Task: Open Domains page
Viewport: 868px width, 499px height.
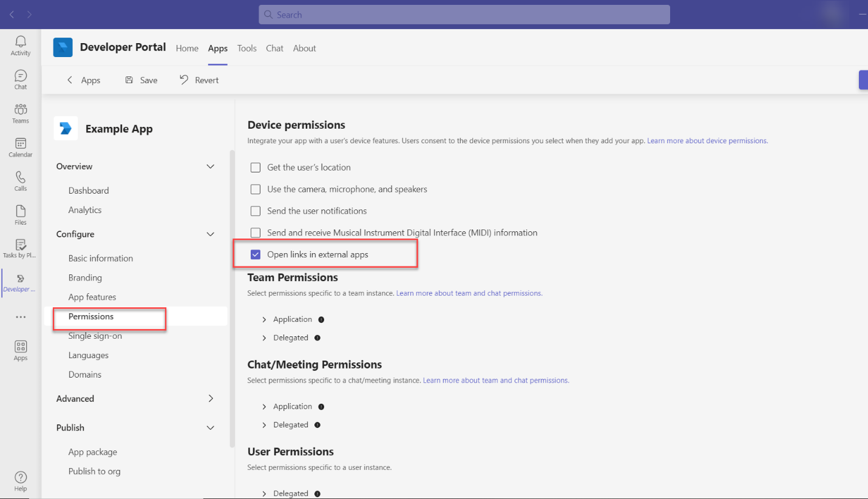Action: pyautogui.click(x=85, y=375)
